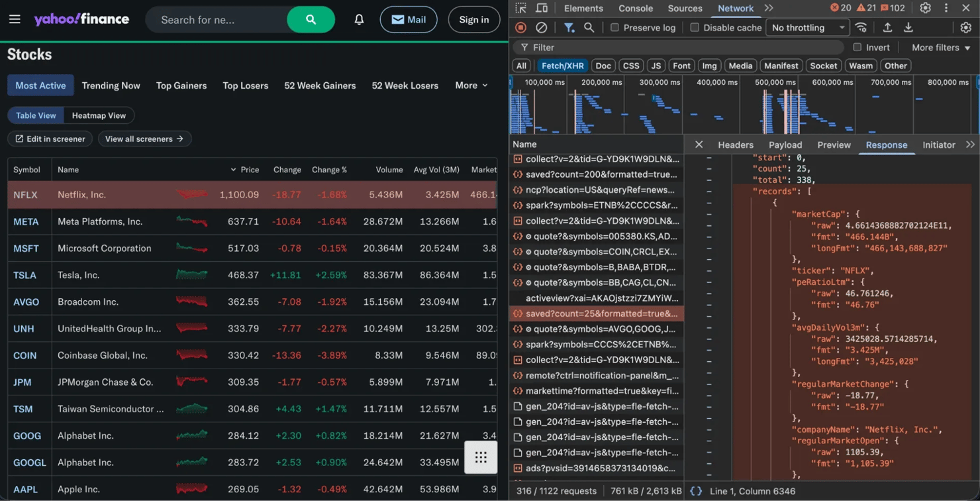Viewport: 980px width, 501px height.
Task: Enable the Preserve log checkbox
Action: 615,28
